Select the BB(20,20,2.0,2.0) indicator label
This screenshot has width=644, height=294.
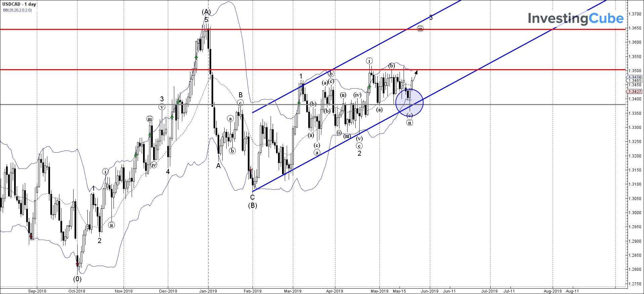click(x=17, y=10)
